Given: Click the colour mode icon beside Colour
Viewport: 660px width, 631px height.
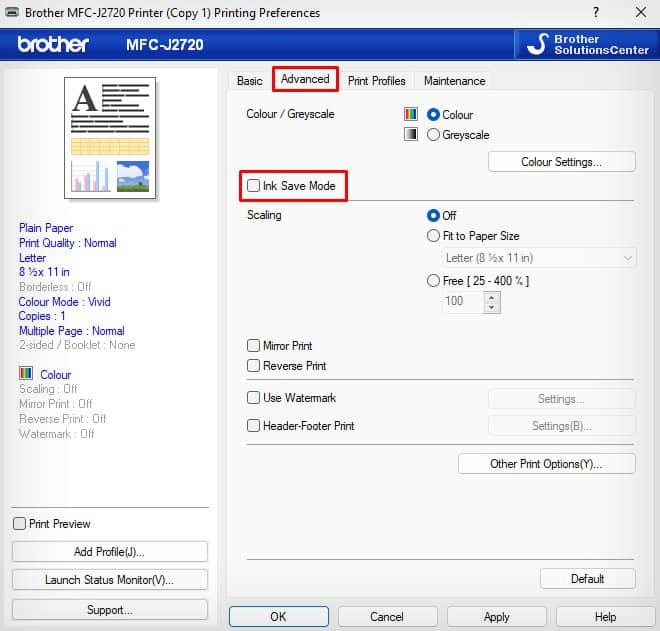Looking at the screenshot, I should tap(410, 115).
